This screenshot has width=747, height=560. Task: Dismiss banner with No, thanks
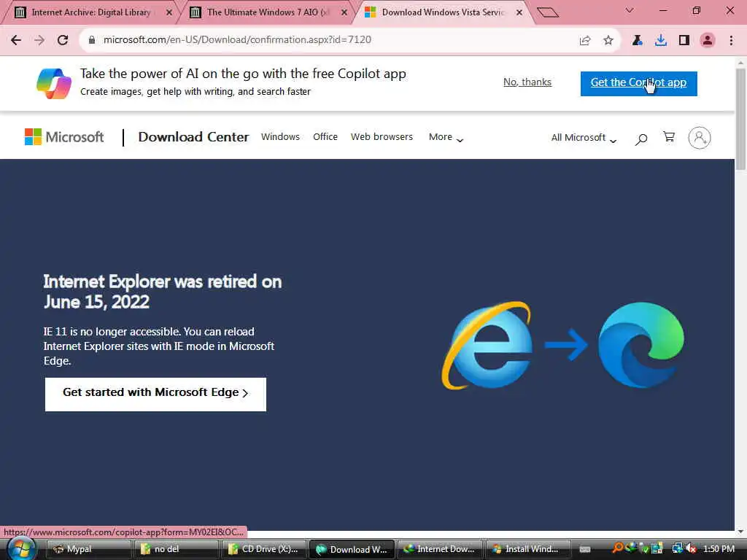coord(527,82)
